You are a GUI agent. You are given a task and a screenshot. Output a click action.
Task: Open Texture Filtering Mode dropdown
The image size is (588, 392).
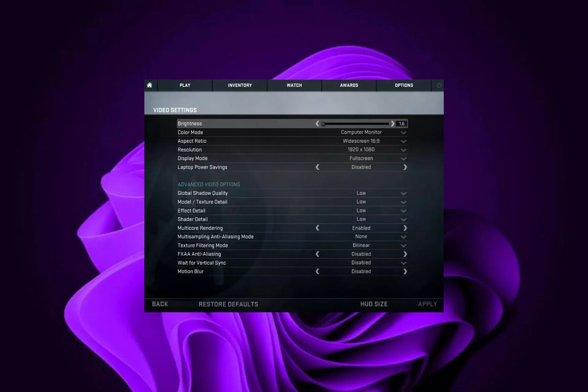tap(403, 246)
